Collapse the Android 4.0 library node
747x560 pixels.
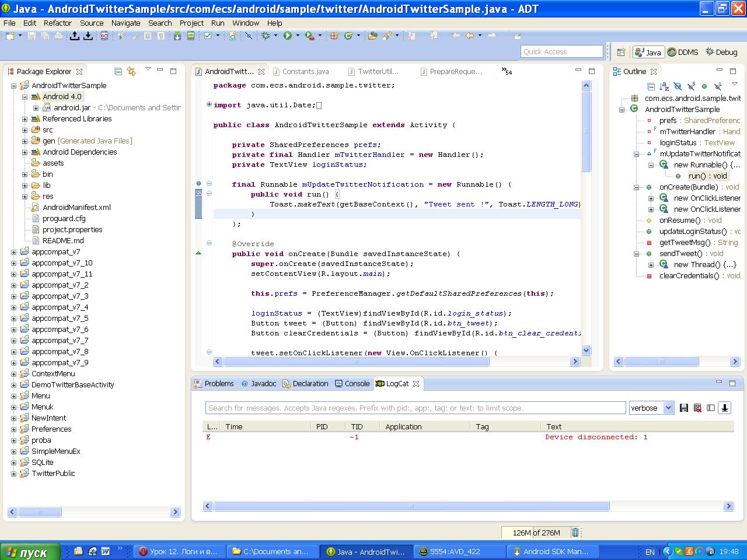pyautogui.click(x=25, y=97)
